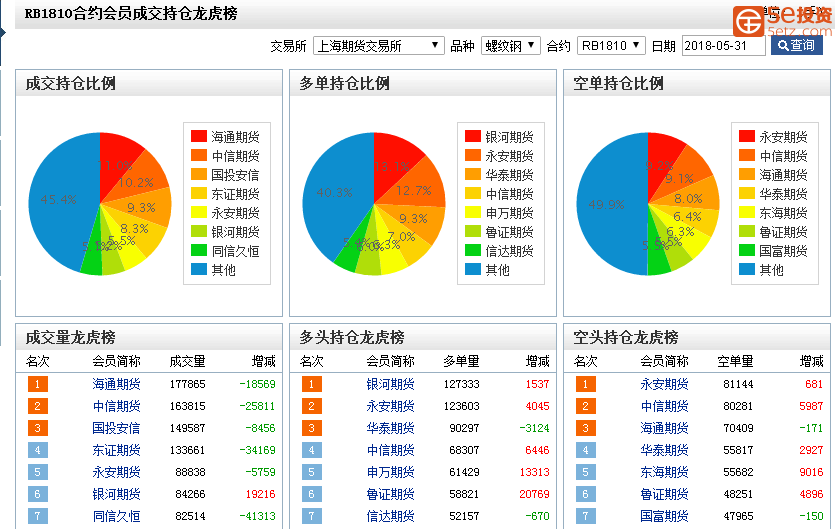Click the 信达期货 legend swatch

(x=473, y=250)
